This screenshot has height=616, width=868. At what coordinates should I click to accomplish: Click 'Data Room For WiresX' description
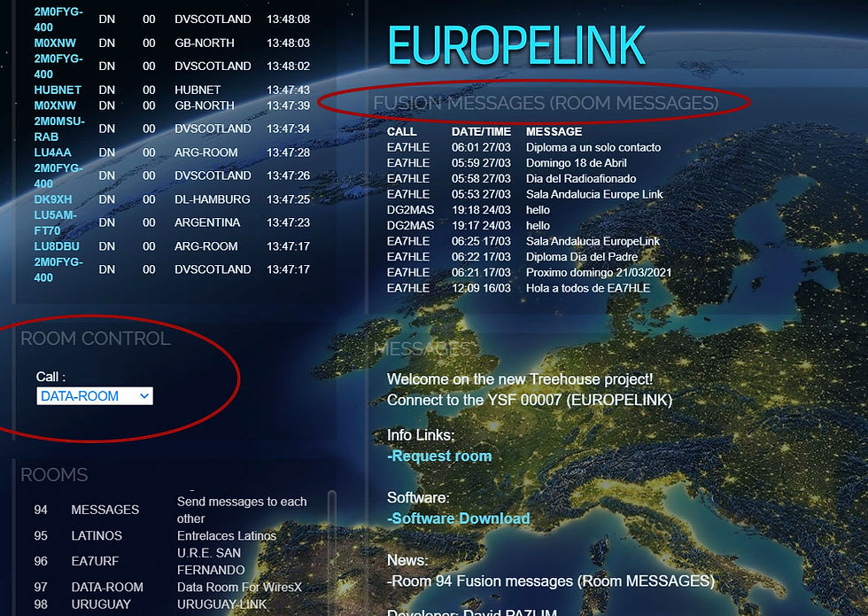[240, 587]
